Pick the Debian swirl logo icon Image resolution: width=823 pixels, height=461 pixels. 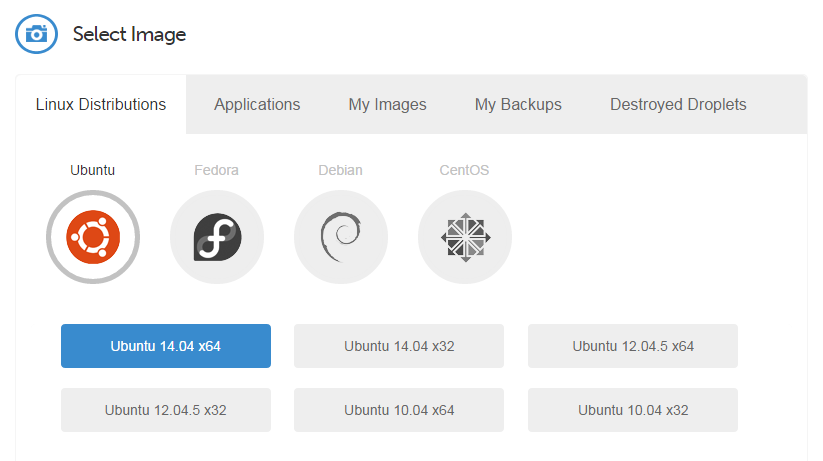pyautogui.click(x=341, y=237)
